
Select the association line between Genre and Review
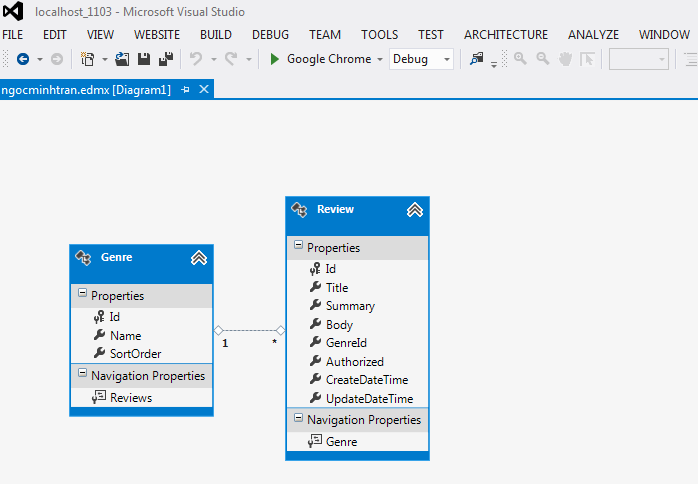[x=249, y=330]
